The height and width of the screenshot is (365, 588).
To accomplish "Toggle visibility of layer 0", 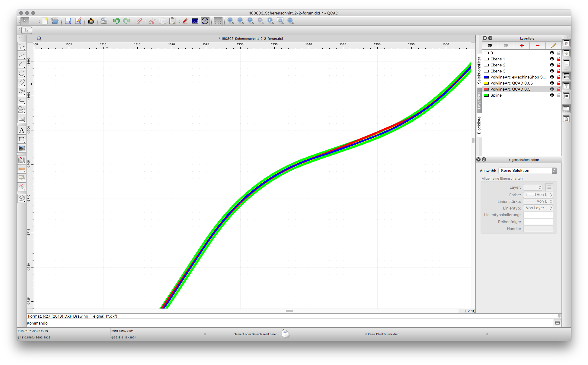I will [x=552, y=53].
